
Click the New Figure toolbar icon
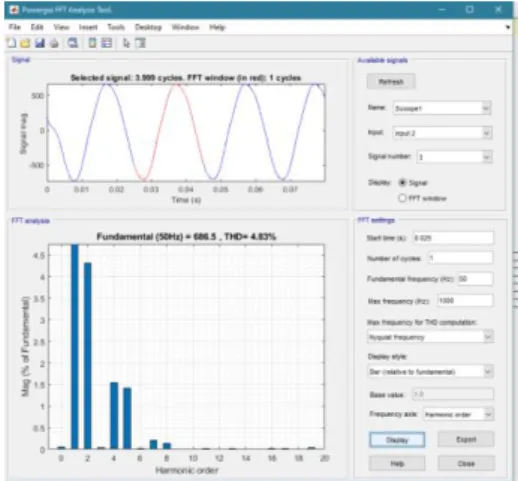tap(12, 43)
